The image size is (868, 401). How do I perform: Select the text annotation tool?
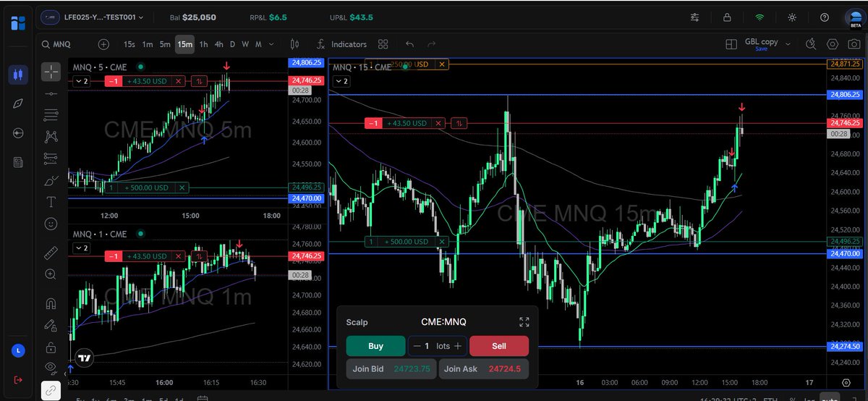51,202
